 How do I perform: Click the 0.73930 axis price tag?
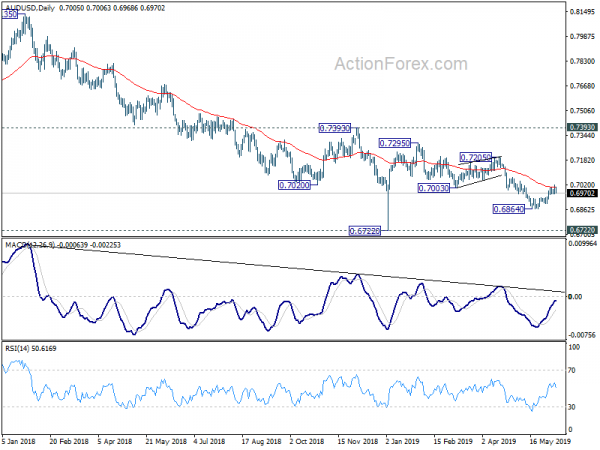(582, 127)
